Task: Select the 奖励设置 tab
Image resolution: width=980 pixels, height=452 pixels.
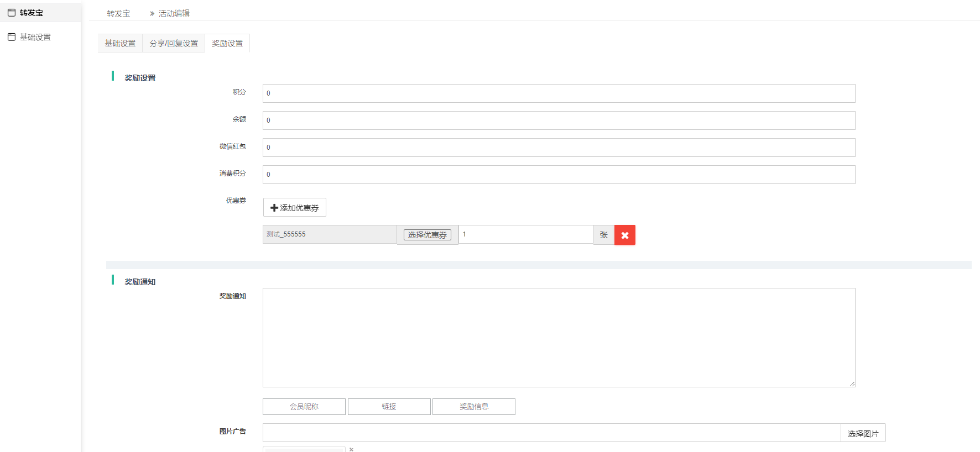Action: [x=227, y=43]
